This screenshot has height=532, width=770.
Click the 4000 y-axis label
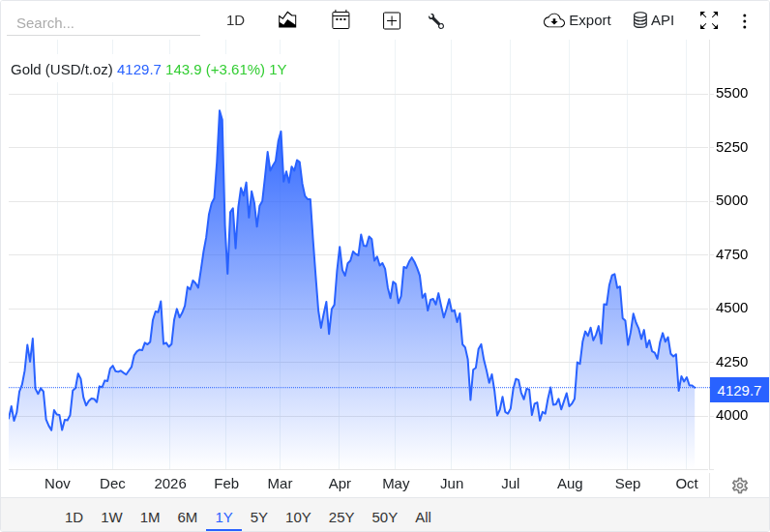[731, 416]
